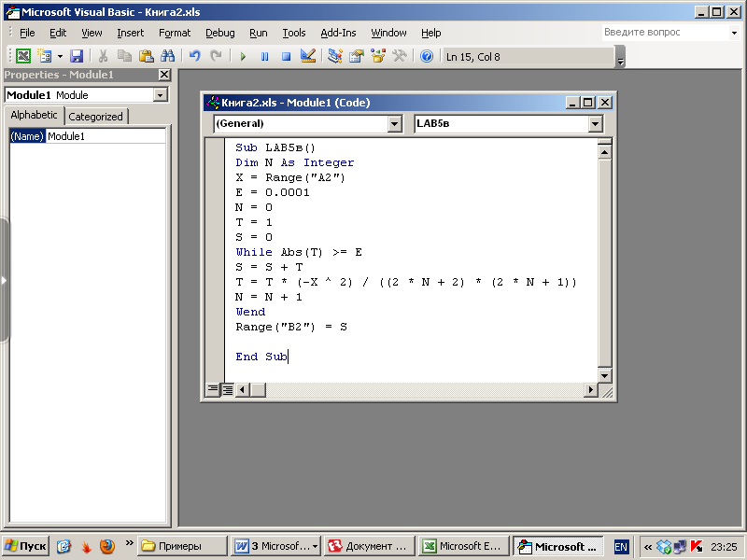Switch to the Документ taskbar button
The width and height of the screenshot is (747, 560).
[369, 546]
